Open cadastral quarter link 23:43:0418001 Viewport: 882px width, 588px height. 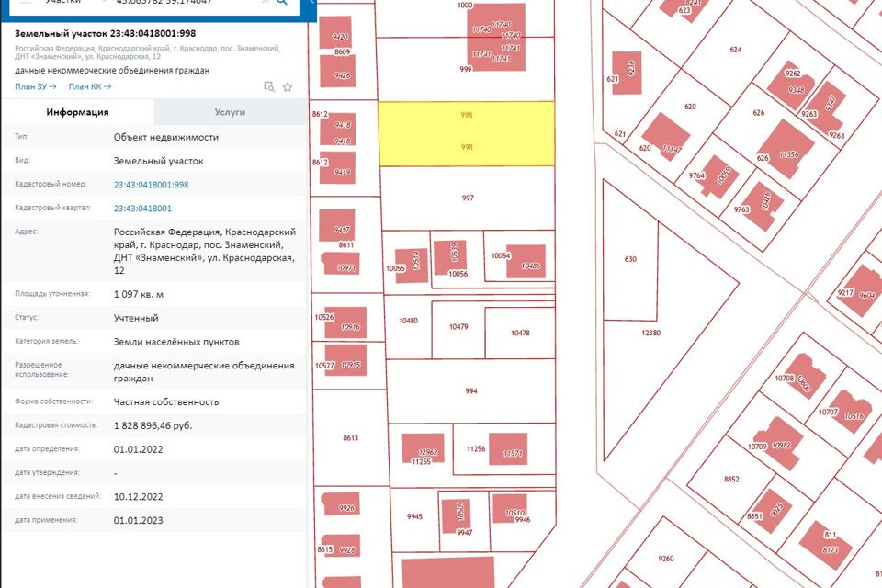click(x=142, y=209)
